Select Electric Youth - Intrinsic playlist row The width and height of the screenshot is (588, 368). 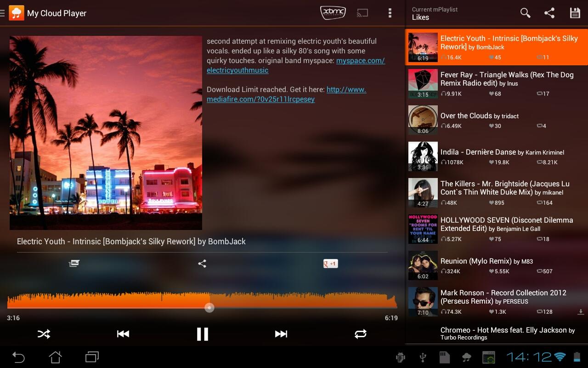tap(497, 47)
